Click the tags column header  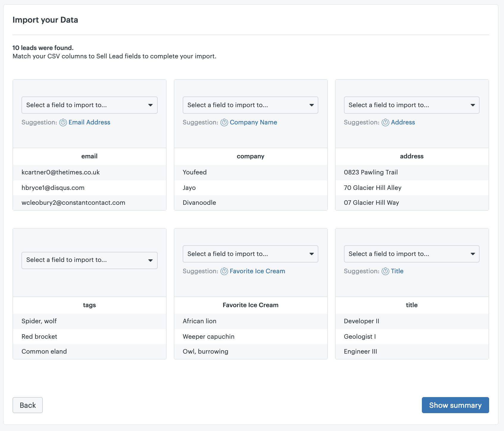point(90,305)
